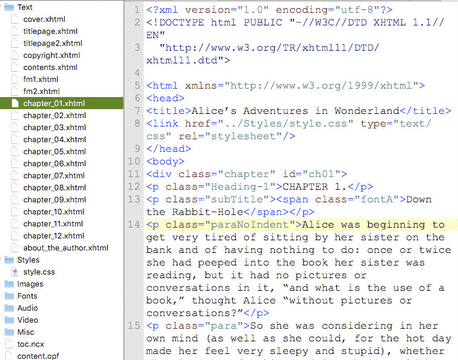Screen dimensions: 458x360
Task: Open cover.xhtml in the Text folder
Action: (x=44, y=19)
